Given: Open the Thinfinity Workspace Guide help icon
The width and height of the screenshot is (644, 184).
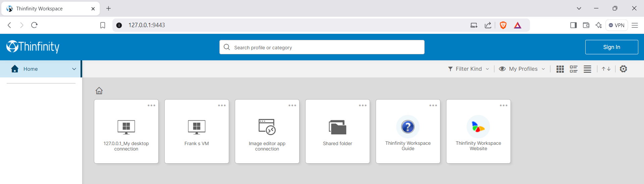Looking at the screenshot, I should pyautogui.click(x=408, y=127).
